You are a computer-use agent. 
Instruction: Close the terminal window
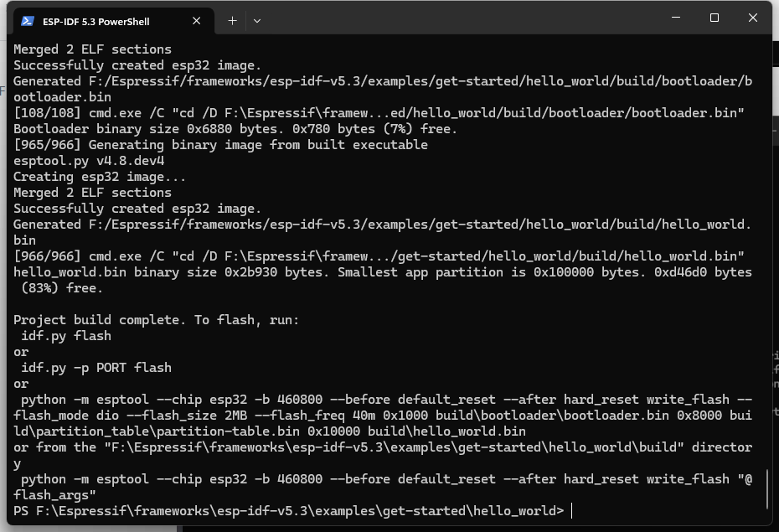coord(753,18)
